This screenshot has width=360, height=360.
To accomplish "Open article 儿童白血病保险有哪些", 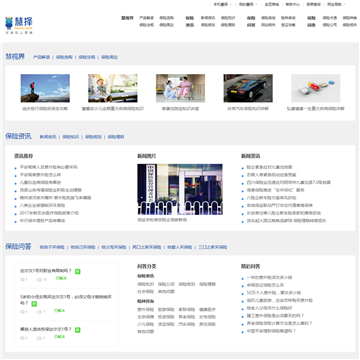I will 40,182.
